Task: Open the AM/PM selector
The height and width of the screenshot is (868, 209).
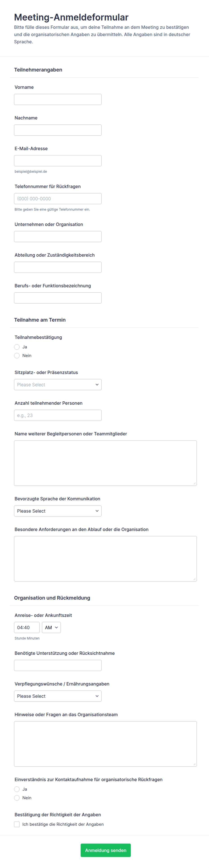Action: click(x=51, y=628)
